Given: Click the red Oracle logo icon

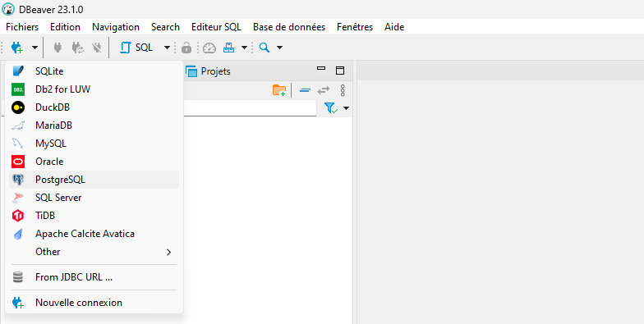Looking at the screenshot, I should click(18, 162).
